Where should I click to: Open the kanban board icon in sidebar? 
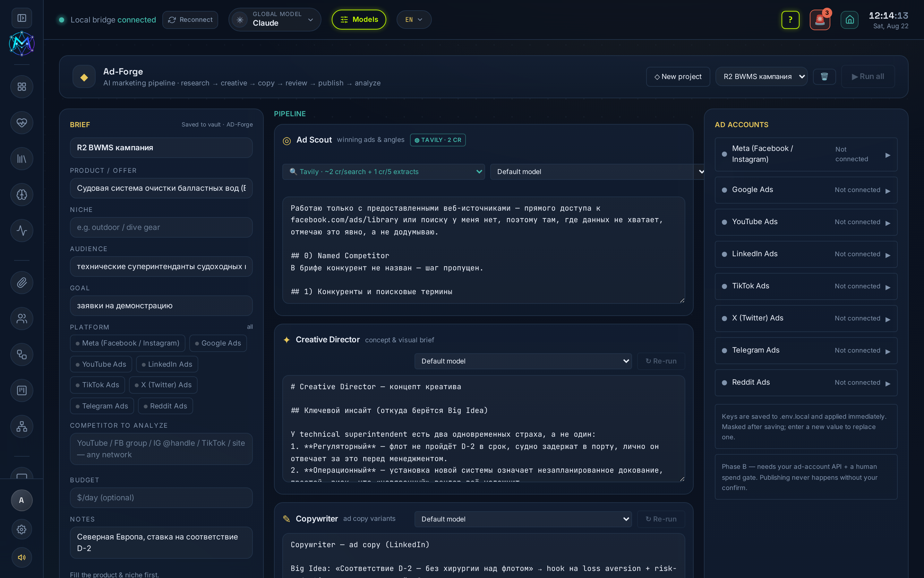(22, 390)
